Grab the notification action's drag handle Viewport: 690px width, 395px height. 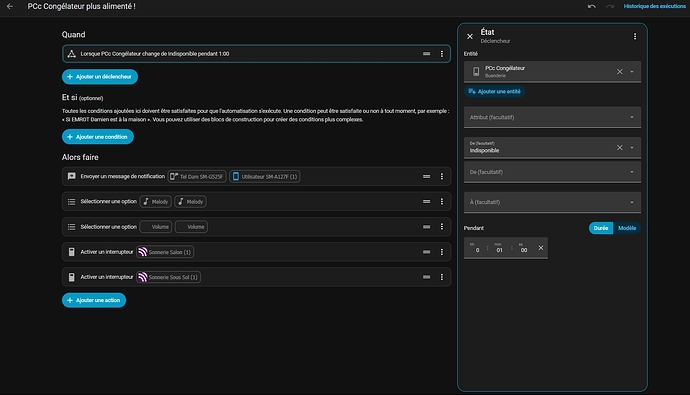[x=426, y=176]
